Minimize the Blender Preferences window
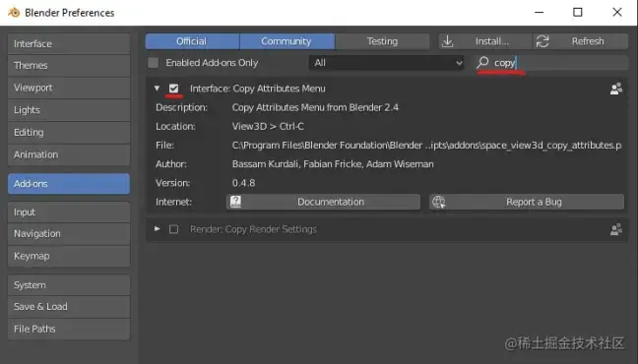 pos(540,12)
